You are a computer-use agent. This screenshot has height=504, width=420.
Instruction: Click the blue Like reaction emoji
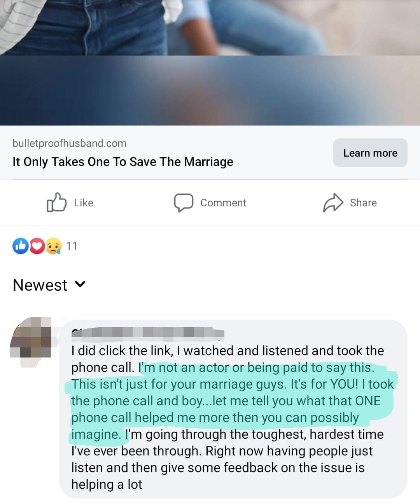[21, 246]
